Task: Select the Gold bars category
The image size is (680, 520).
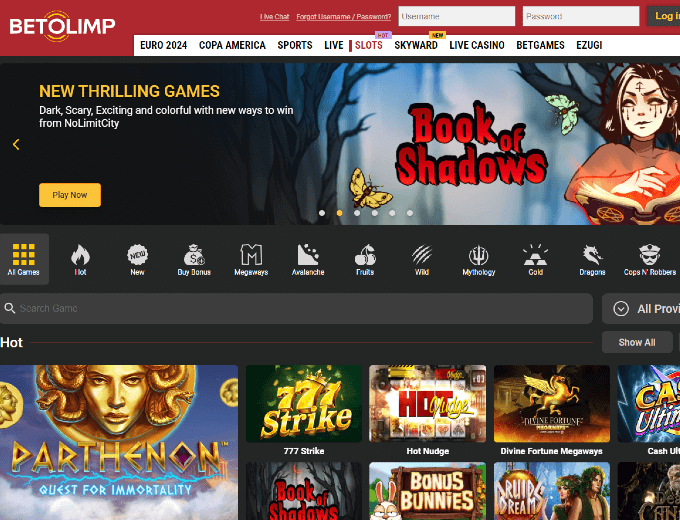Action: click(x=535, y=259)
